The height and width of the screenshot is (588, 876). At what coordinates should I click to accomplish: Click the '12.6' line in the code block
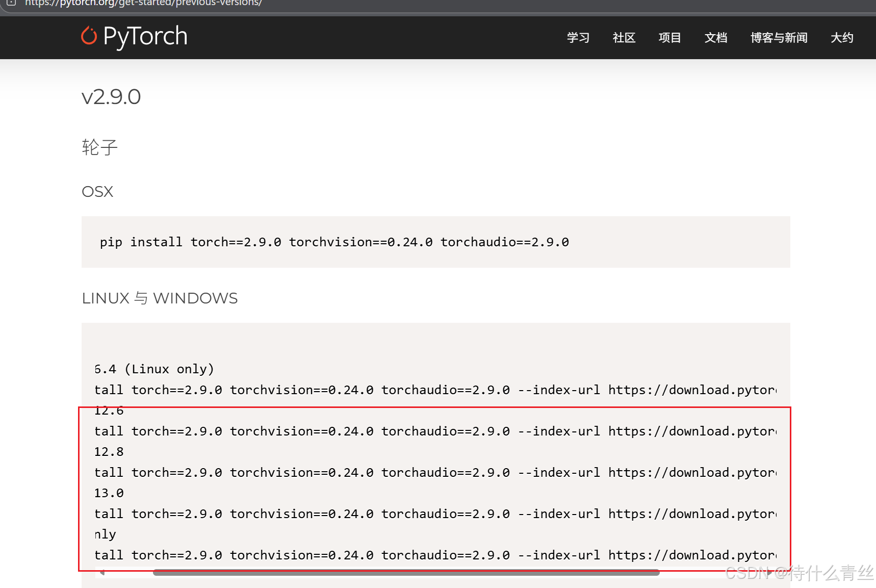[x=109, y=411]
